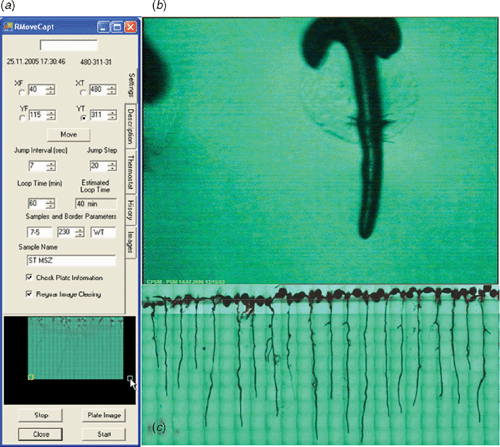This screenshot has width=500, height=447.
Task: Toggle Check Plate Information checkbox
Action: 29,277
